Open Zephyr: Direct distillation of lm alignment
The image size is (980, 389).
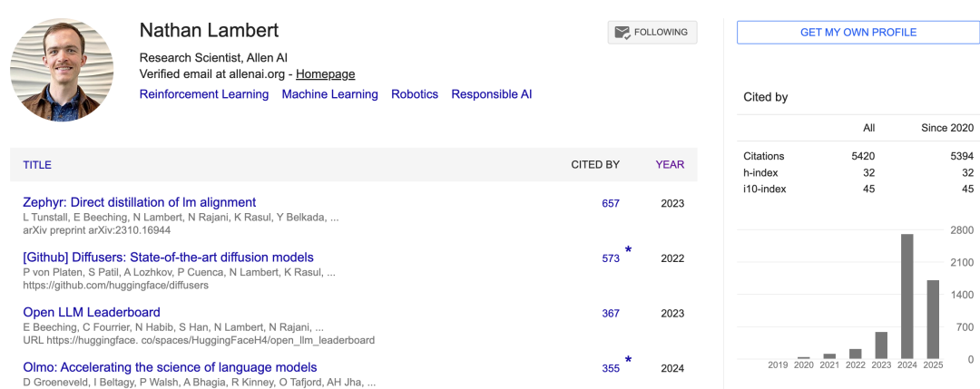click(x=140, y=202)
